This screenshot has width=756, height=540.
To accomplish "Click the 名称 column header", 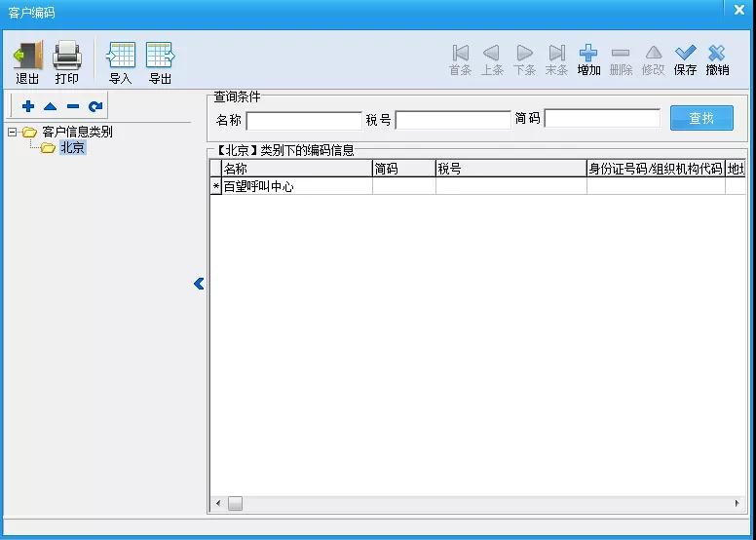I will (x=297, y=169).
